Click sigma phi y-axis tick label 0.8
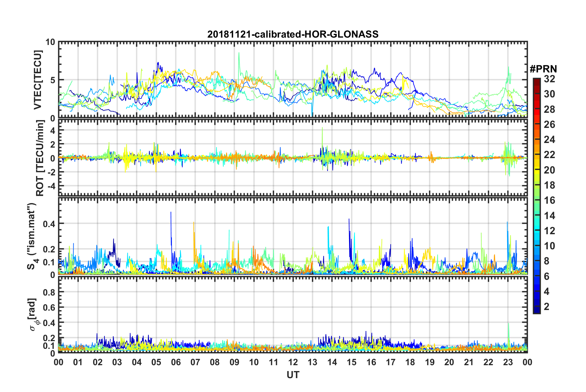586x392 pixels. (49, 292)
